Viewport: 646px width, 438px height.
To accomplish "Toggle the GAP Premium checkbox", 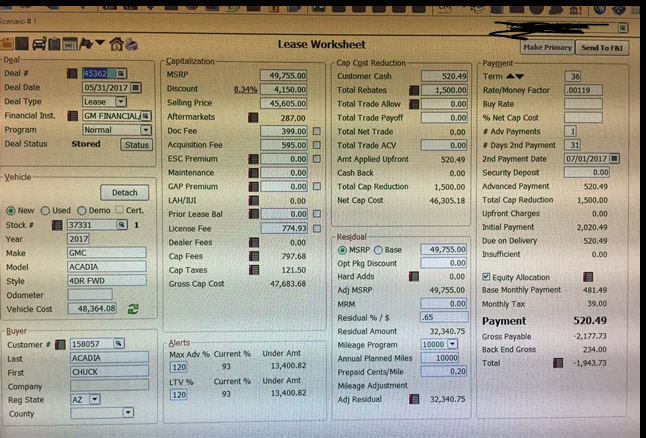I will 316,186.
